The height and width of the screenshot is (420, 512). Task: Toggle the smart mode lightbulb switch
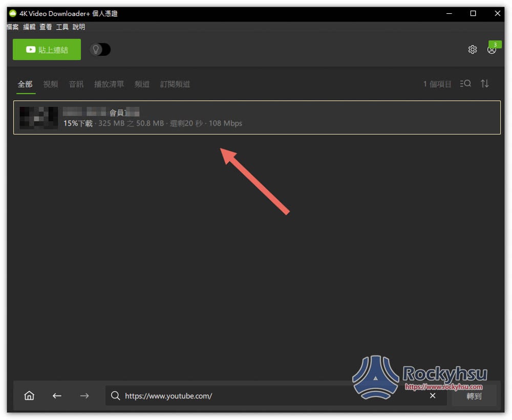(100, 50)
